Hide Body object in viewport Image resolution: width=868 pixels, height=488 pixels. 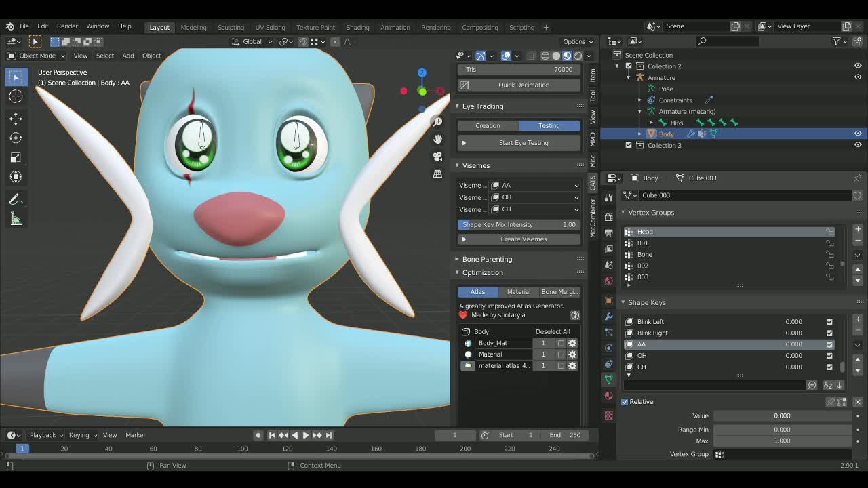pos(858,134)
